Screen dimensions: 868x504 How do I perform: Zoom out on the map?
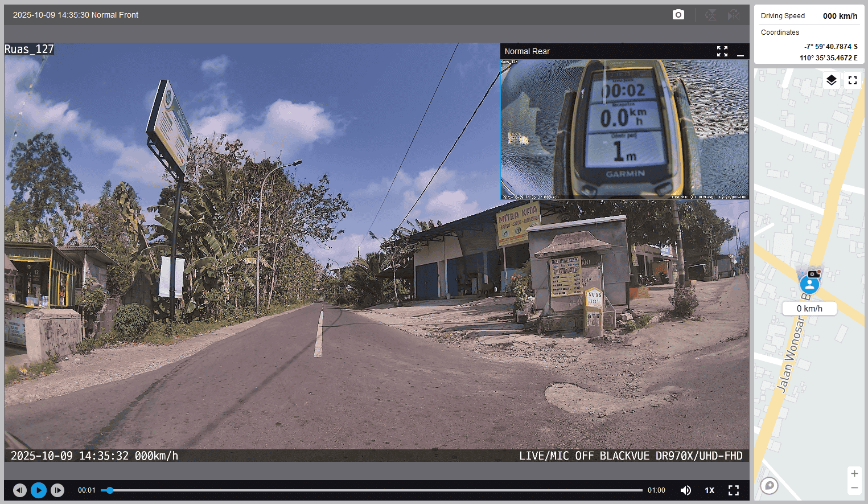[x=854, y=488]
